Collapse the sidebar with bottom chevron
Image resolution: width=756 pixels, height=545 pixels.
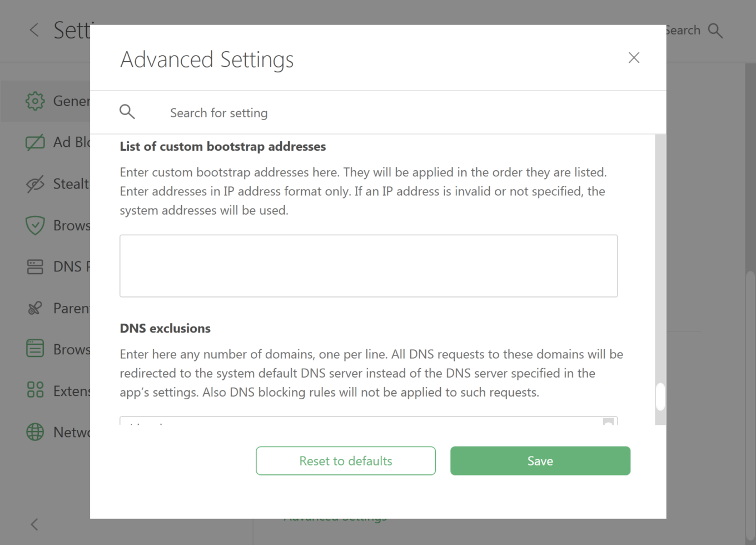(34, 524)
